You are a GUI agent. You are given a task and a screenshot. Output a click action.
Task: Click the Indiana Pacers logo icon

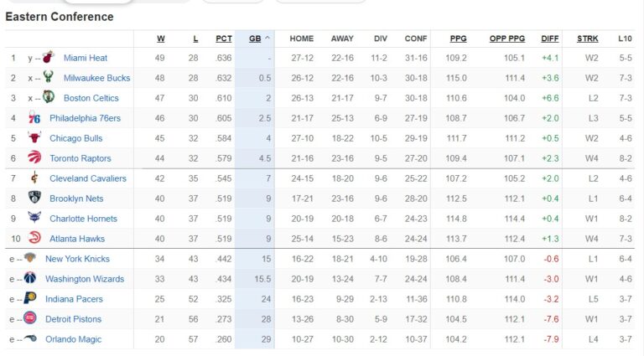pos(30,299)
